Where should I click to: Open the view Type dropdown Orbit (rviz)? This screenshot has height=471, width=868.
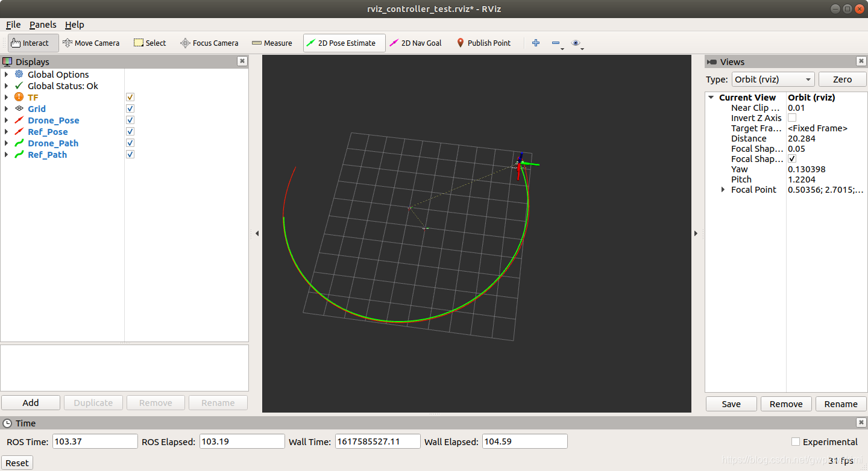coord(773,80)
